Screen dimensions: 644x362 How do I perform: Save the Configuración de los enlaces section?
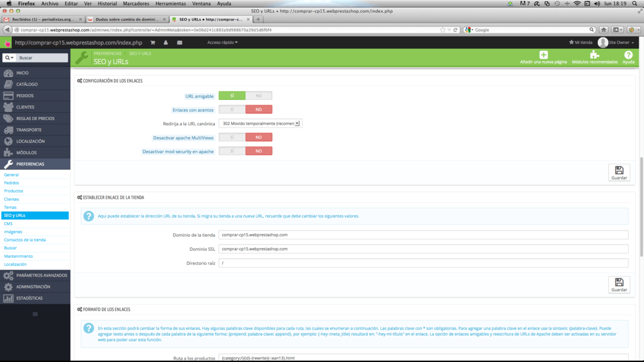pos(619,173)
